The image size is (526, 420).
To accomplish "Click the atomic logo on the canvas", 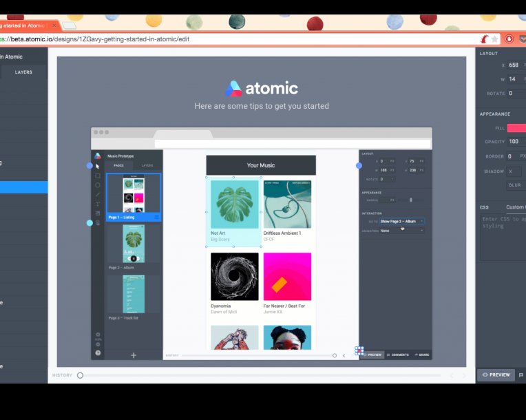I will [262, 88].
